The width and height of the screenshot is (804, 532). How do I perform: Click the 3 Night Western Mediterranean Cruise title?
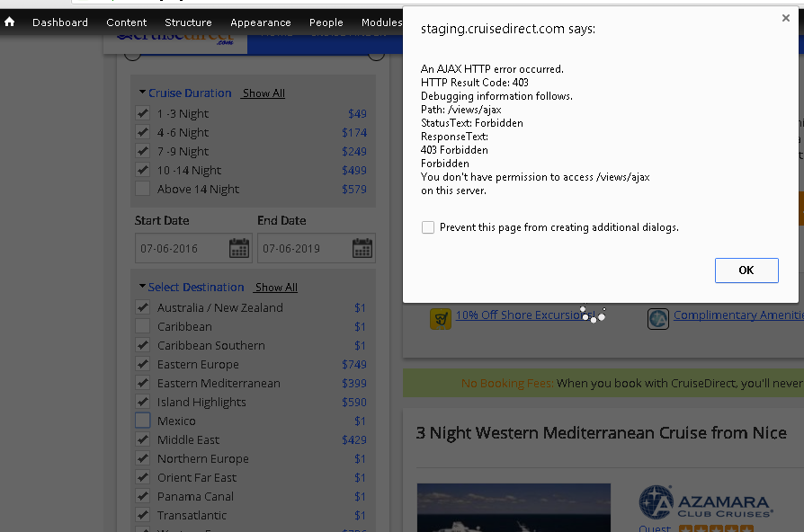[x=601, y=432]
